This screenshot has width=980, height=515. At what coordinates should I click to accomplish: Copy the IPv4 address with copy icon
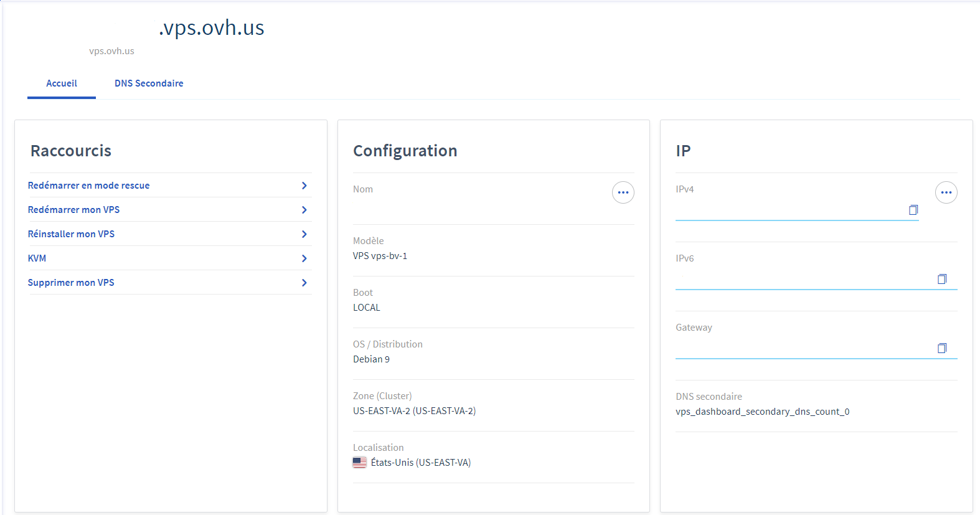tap(913, 210)
